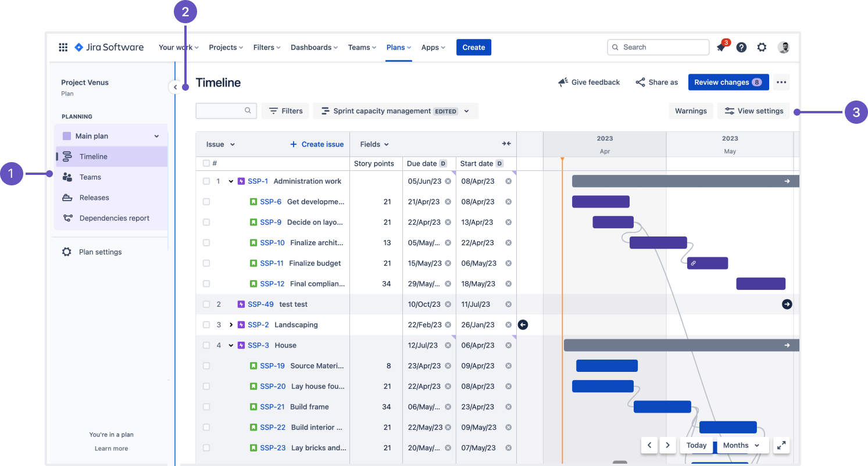Open the Projects menu
The image size is (868, 466).
(x=226, y=47)
